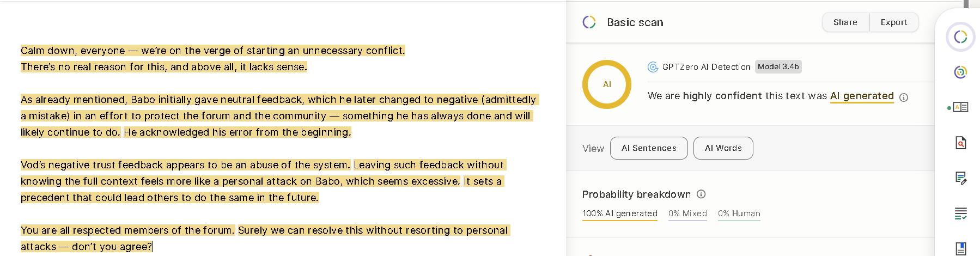Click the Model 3.4b badge
980x256 pixels.
[x=778, y=67]
